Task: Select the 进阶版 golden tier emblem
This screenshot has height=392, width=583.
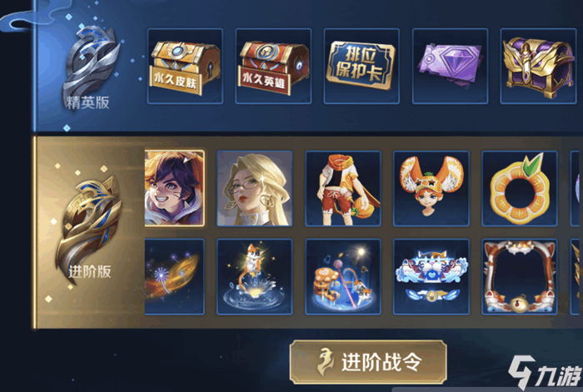Action: tap(89, 229)
